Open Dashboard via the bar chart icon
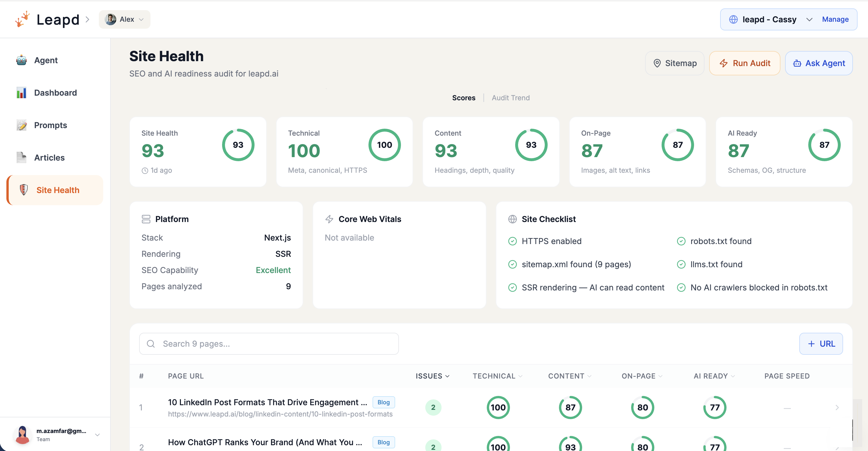This screenshot has width=868, height=451. [x=21, y=92]
